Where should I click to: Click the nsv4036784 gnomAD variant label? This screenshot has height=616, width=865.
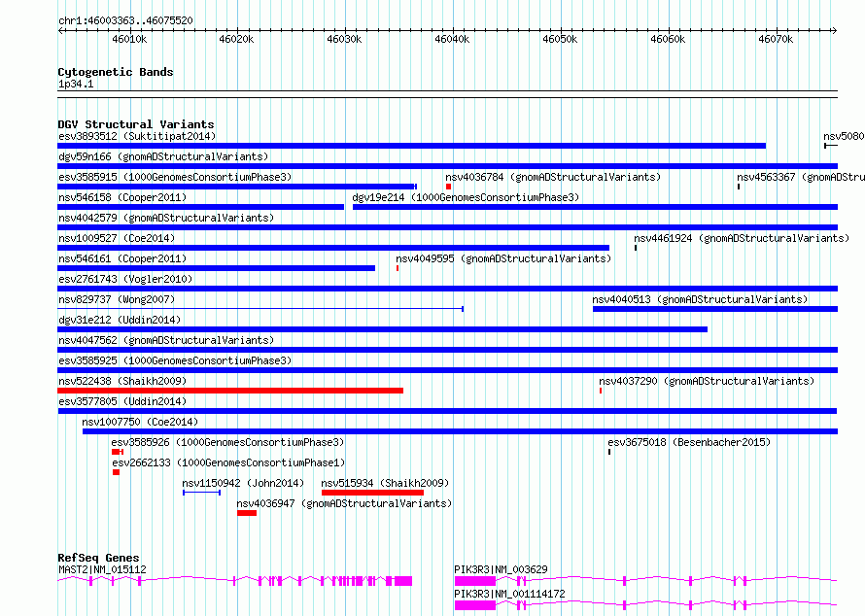pyautogui.click(x=553, y=177)
